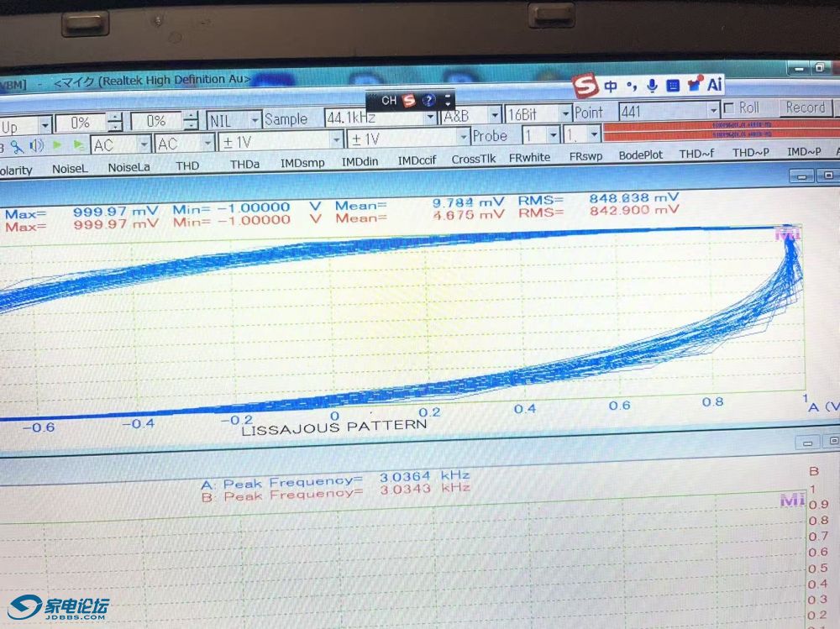Enable the Roll checkbox
This screenshot has height=629, width=840.
tap(728, 109)
